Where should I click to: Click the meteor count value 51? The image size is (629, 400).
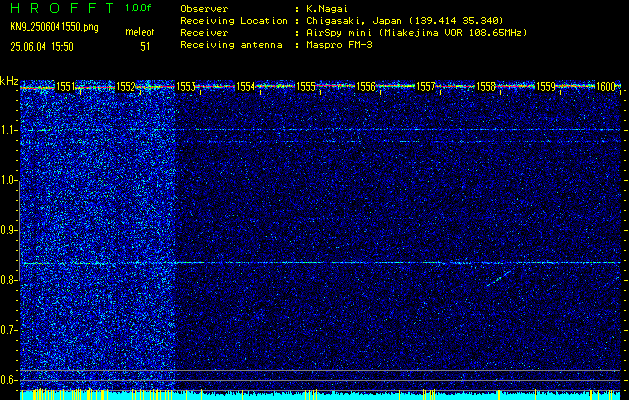145,47
